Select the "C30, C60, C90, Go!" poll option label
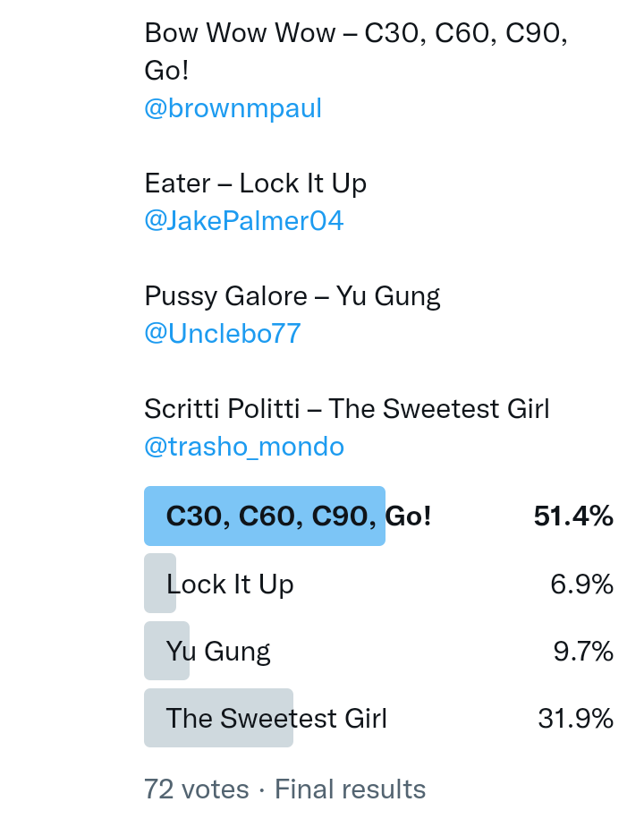 pyautogui.click(x=299, y=516)
